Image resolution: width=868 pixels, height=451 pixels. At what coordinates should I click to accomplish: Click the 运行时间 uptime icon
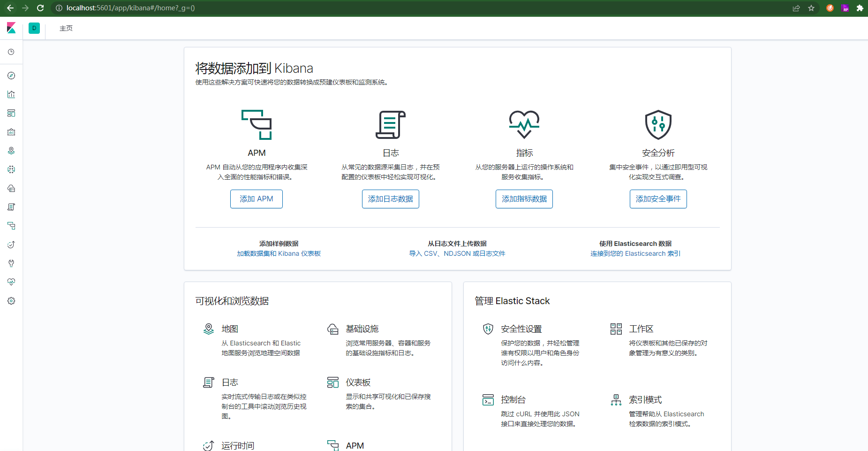(209, 445)
